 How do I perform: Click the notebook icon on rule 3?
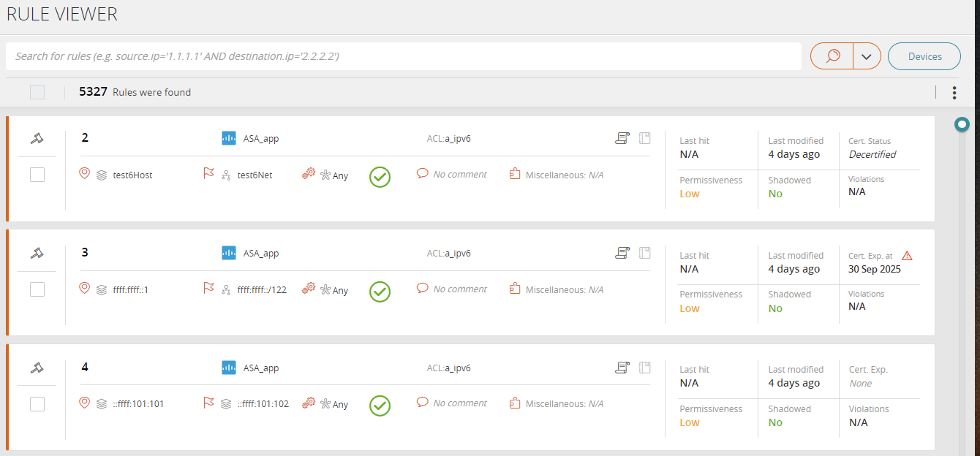[644, 253]
